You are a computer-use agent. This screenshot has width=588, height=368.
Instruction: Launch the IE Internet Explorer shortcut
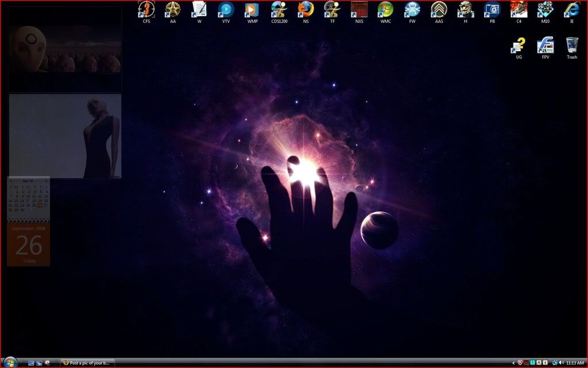(572, 10)
